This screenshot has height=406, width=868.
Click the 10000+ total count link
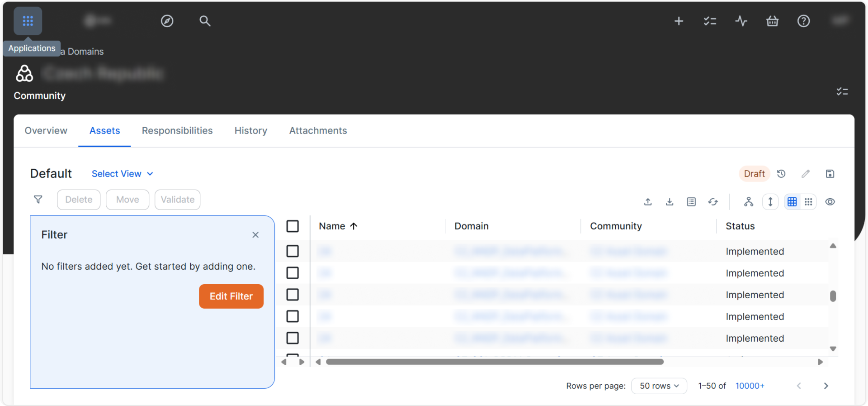pos(750,386)
